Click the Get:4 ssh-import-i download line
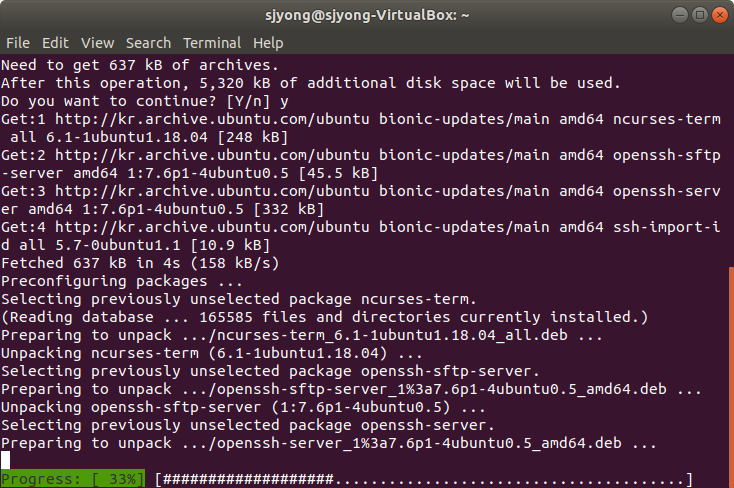The width and height of the screenshot is (734, 488). point(361,228)
